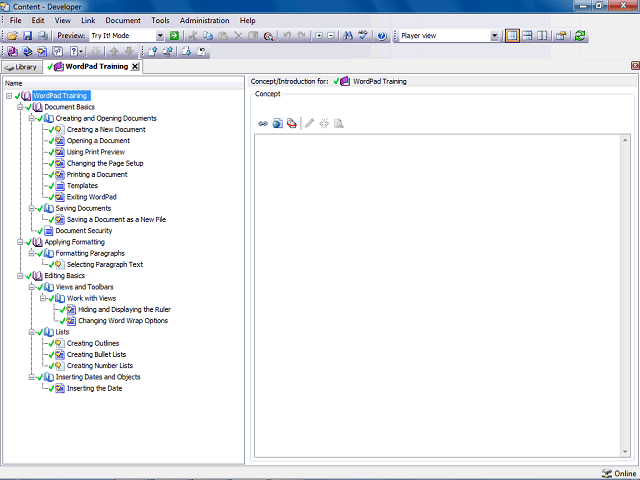Image resolution: width=640 pixels, height=480 pixels.
Task: Collapse the Saving Documents node
Action: click(31, 208)
